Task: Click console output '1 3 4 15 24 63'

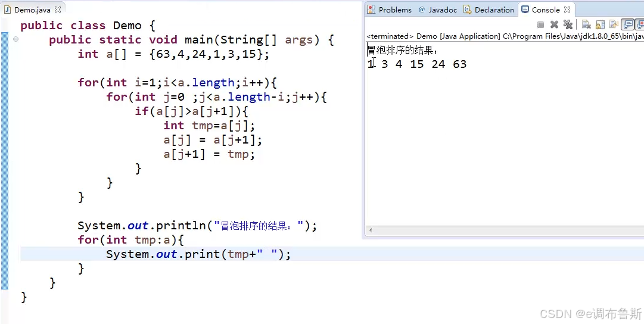Action: (417, 64)
